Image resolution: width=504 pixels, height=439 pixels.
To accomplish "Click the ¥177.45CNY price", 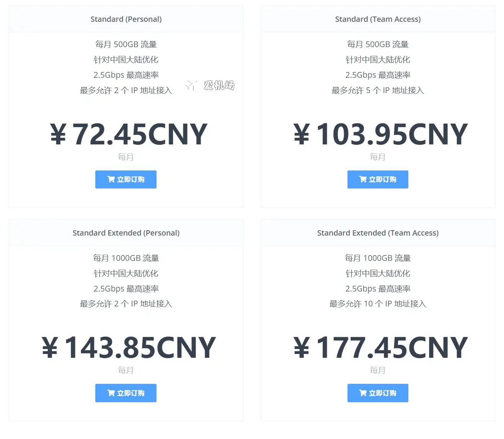I will [x=380, y=348].
